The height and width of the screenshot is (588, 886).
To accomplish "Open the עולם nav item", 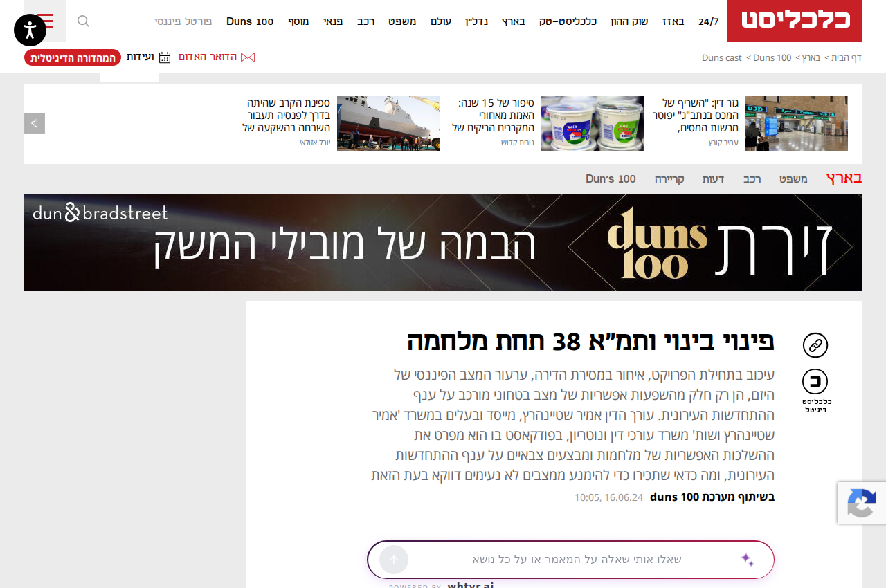I will point(441,21).
